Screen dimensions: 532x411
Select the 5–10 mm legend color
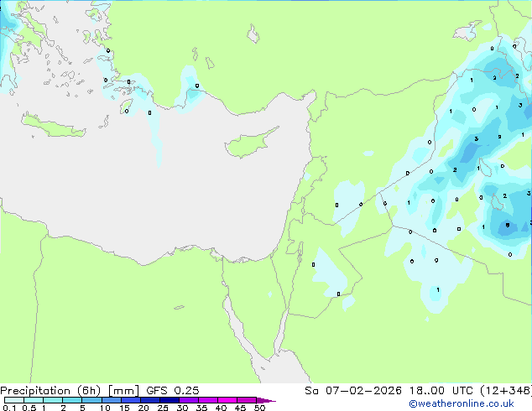click(x=91, y=400)
